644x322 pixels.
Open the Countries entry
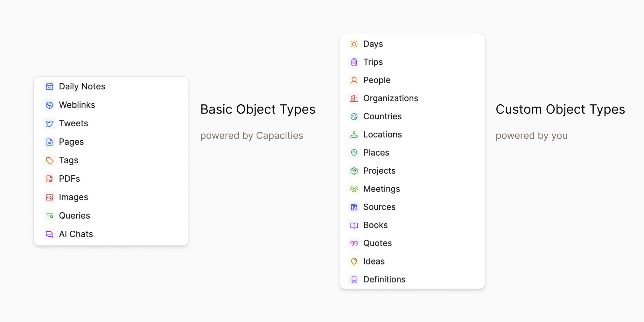[382, 116]
